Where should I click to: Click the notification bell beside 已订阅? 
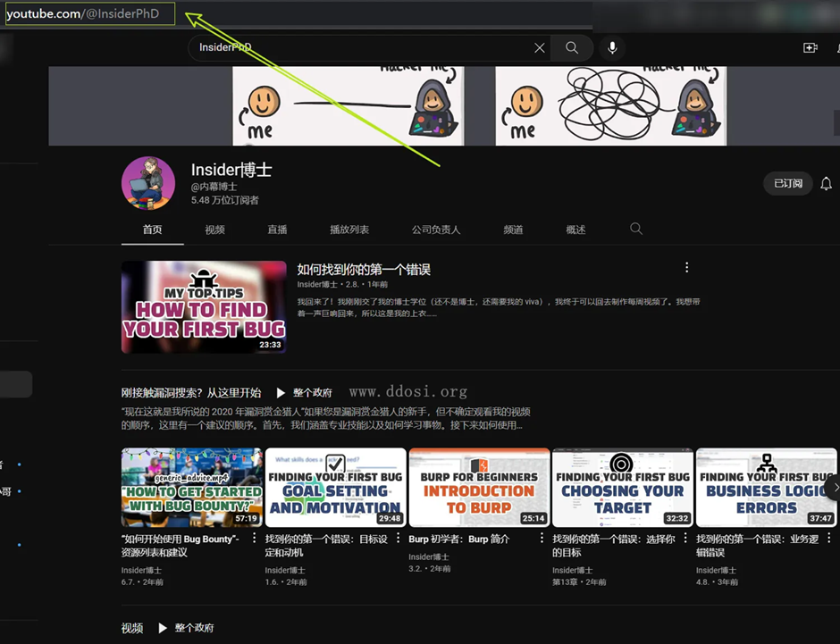[x=826, y=184]
